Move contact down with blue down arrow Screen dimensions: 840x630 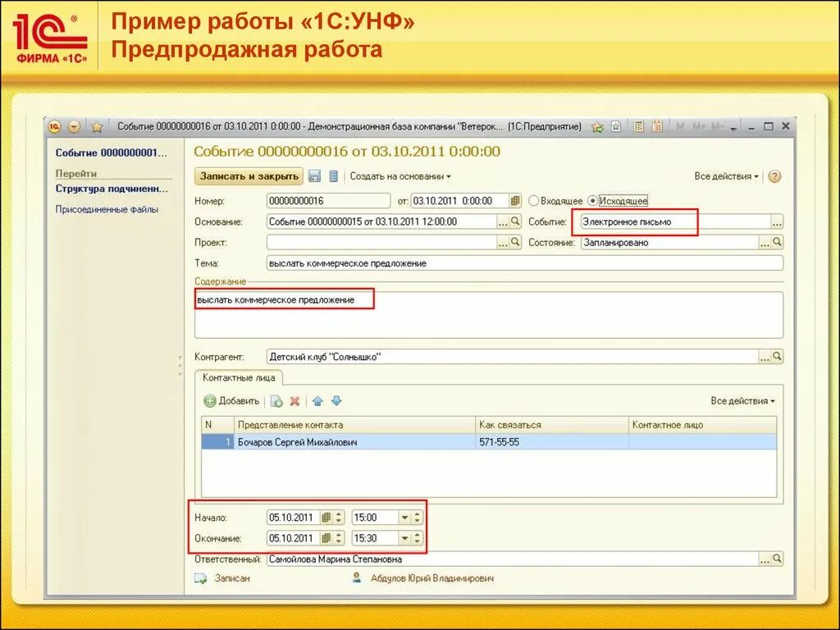(336, 400)
